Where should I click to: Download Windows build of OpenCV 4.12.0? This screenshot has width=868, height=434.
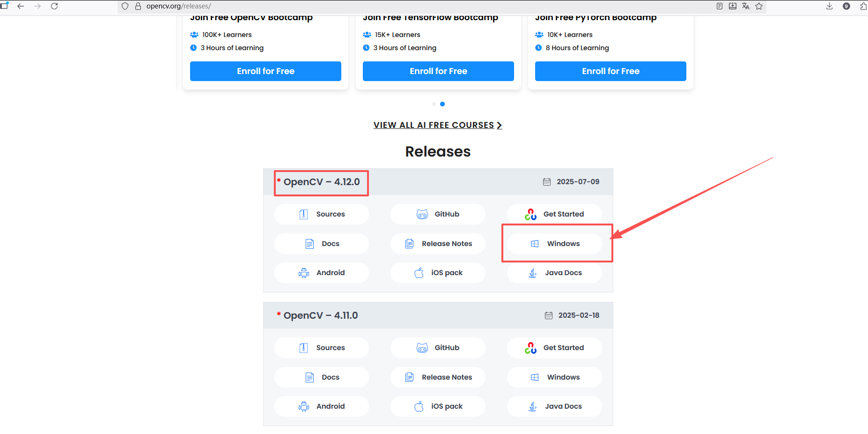(x=554, y=244)
